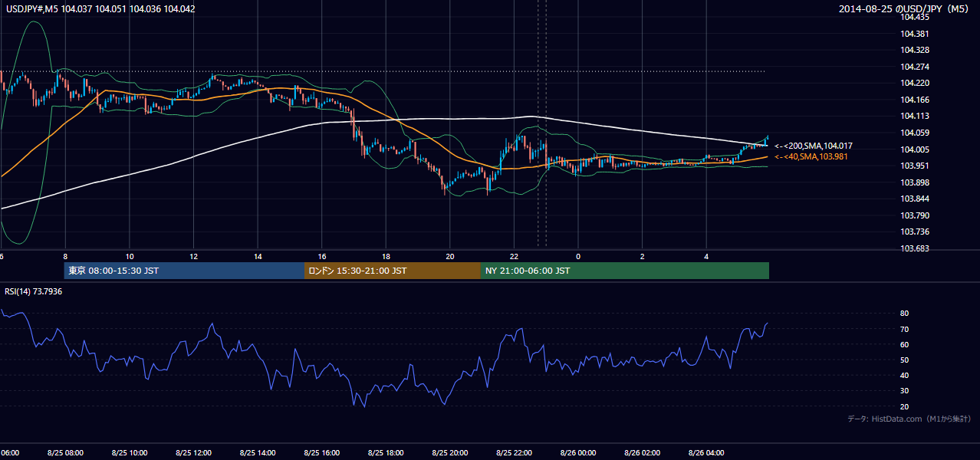
Task: Click price axis value 103.790
Action: pyautogui.click(x=915, y=215)
